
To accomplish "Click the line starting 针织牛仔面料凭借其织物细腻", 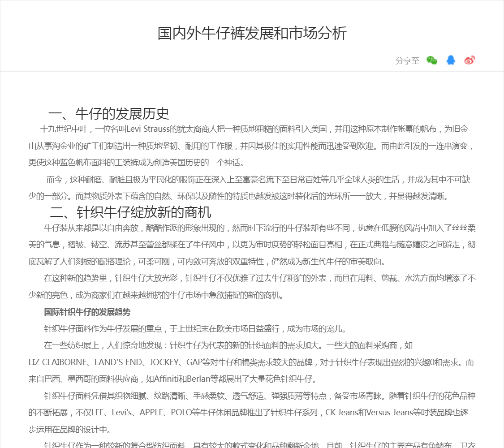I will click(x=260, y=396).
